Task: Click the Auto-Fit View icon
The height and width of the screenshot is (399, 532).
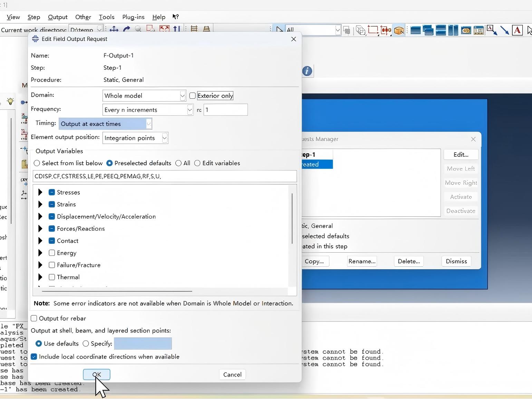Action: pyautogui.click(x=164, y=30)
